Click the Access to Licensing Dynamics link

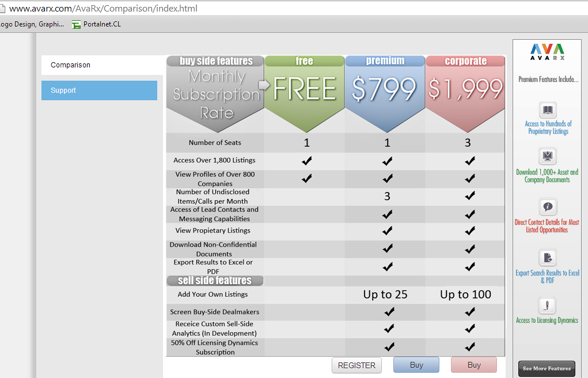(547, 320)
